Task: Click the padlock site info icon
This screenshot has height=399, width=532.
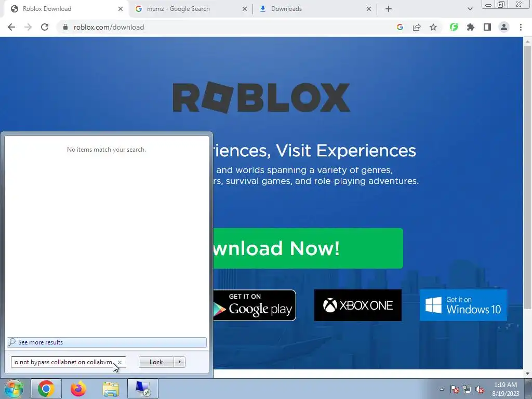Action: point(65,27)
